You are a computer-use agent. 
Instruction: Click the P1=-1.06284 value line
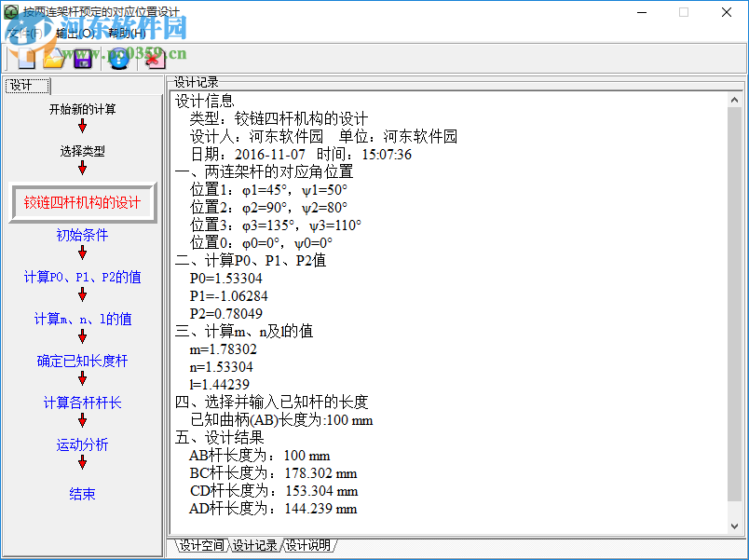pyautogui.click(x=229, y=295)
